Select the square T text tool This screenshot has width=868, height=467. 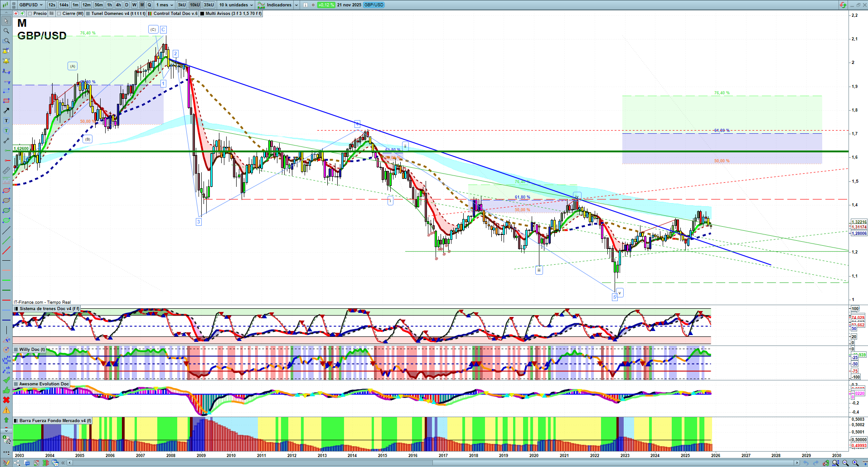[6, 121]
